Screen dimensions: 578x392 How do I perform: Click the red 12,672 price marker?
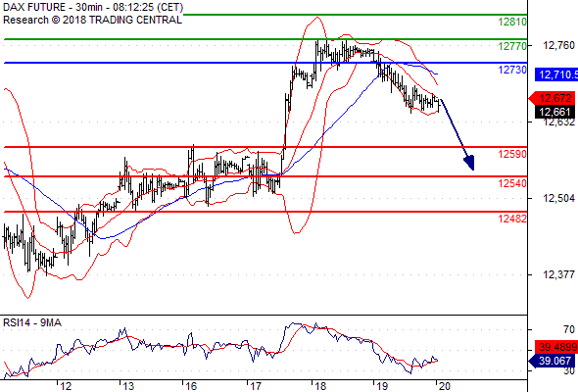(x=552, y=98)
